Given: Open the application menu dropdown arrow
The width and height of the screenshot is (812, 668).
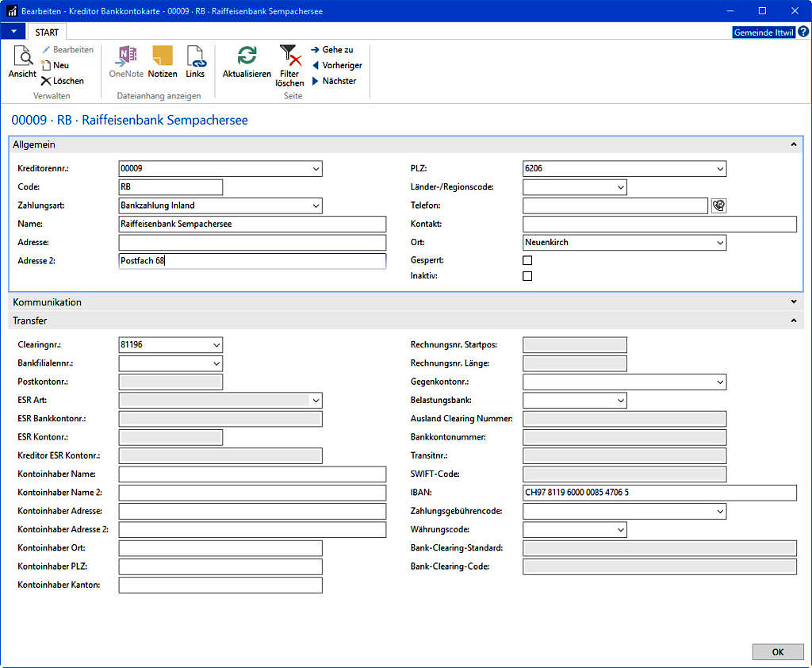Looking at the screenshot, I should click(13, 32).
